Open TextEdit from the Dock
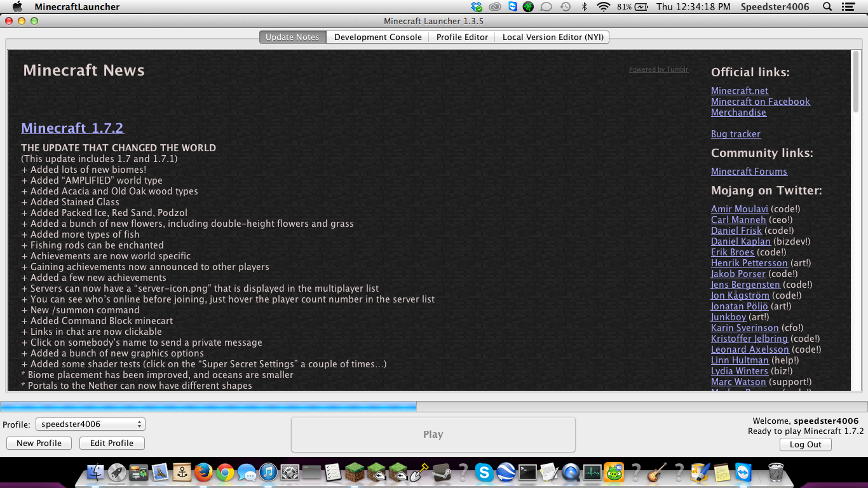The width and height of the screenshot is (868, 488). (x=549, y=472)
